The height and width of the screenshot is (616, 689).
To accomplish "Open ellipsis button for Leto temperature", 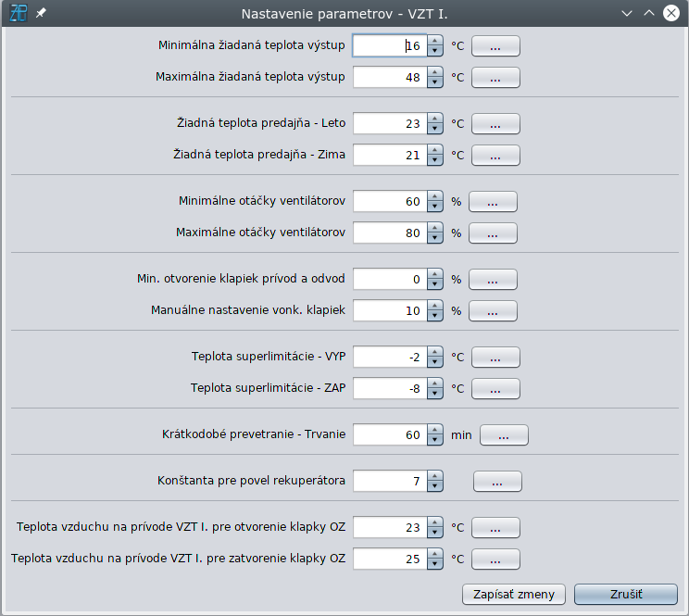I will pyautogui.click(x=495, y=123).
